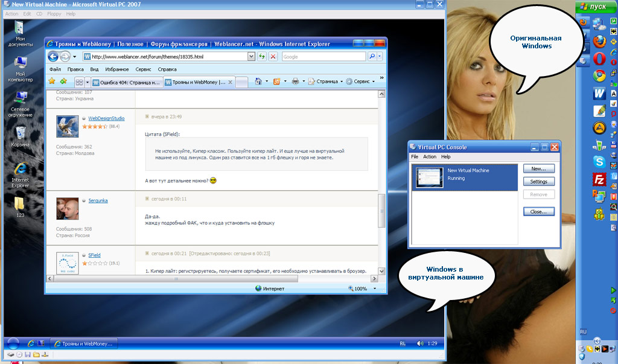Close the Трояны и WebMoney tab
This screenshot has width=618, height=364.
231,83
